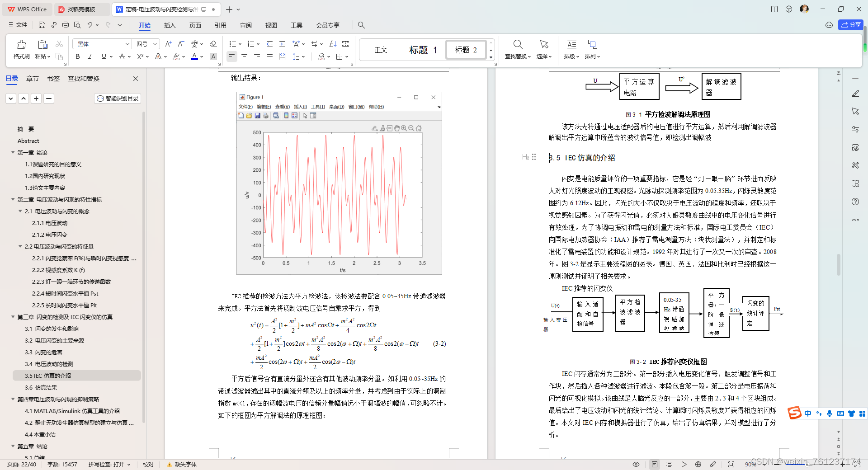Open Find and Replace (查找替换) tool
The width and height of the screenshot is (868, 470).
click(518, 49)
